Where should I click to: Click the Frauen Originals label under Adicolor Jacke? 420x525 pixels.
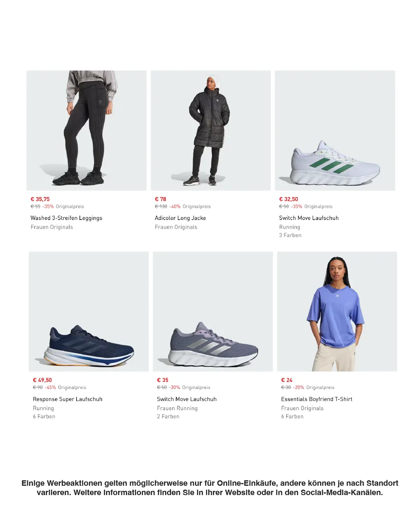(x=176, y=227)
